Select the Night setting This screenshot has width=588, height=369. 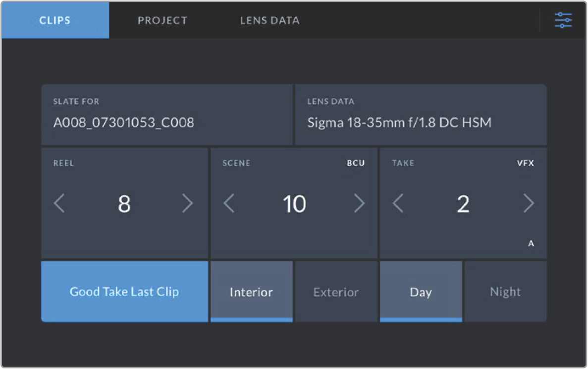505,292
